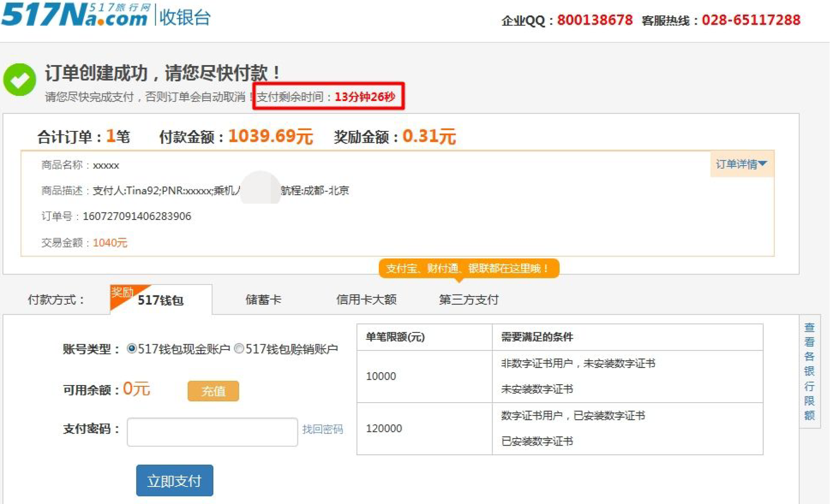Click the hotline number 028-65117288
The height and width of the screenshot is (504, 830).
[751, 20]
